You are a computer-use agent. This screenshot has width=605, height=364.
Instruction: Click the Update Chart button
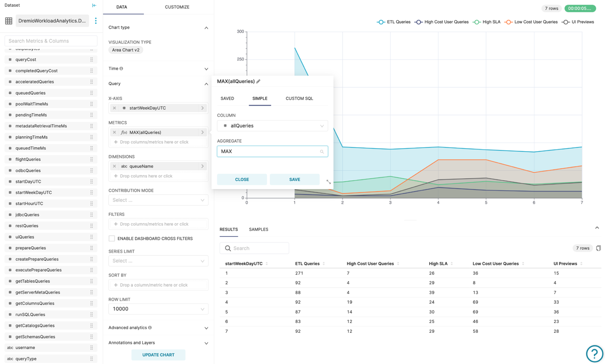[x=158, y=355]
